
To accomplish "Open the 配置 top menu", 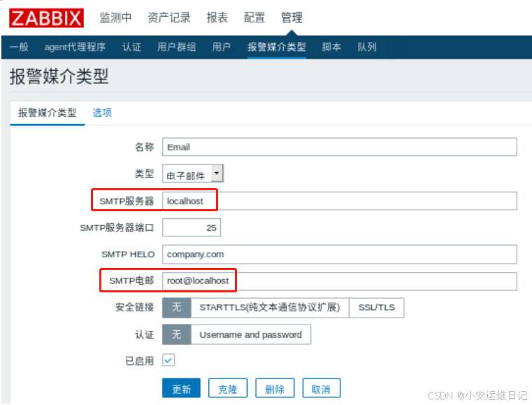I will click(x=254, y=17).
